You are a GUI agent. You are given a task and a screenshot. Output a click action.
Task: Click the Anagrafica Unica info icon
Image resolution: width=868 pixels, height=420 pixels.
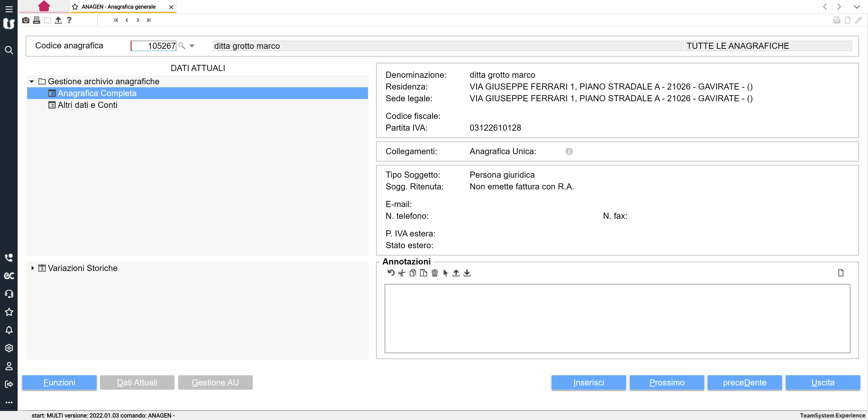[x=569, y=151]
